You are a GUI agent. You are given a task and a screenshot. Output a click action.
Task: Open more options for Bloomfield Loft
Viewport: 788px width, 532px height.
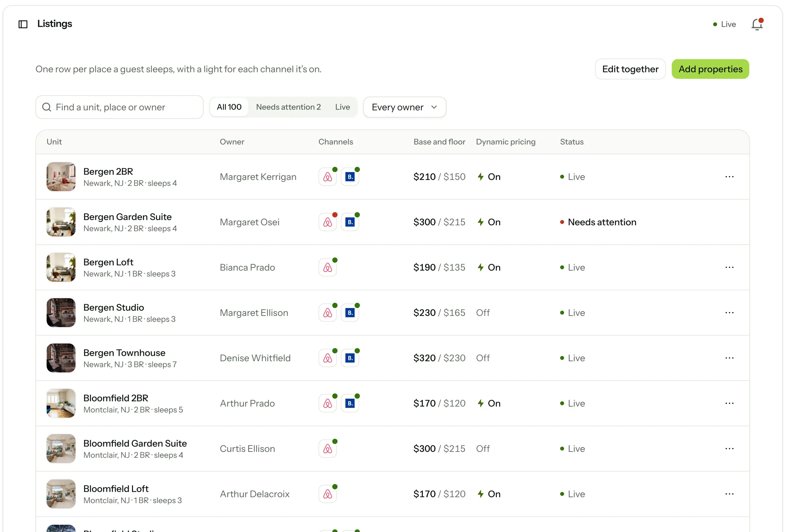(x=729, y=494)
